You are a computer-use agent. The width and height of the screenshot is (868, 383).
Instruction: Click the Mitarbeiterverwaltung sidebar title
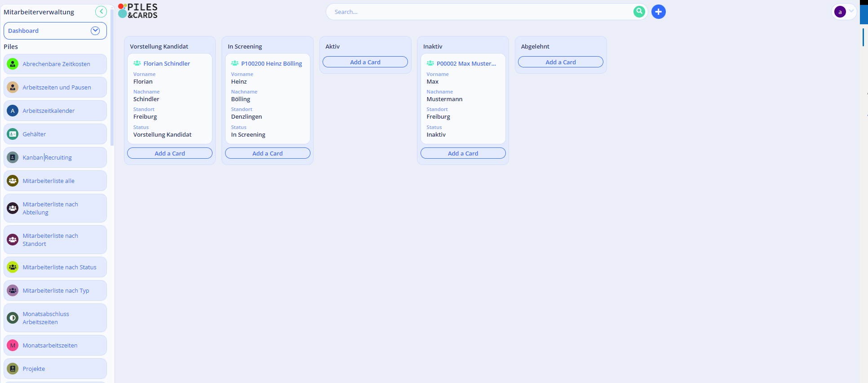click(39, 12)
